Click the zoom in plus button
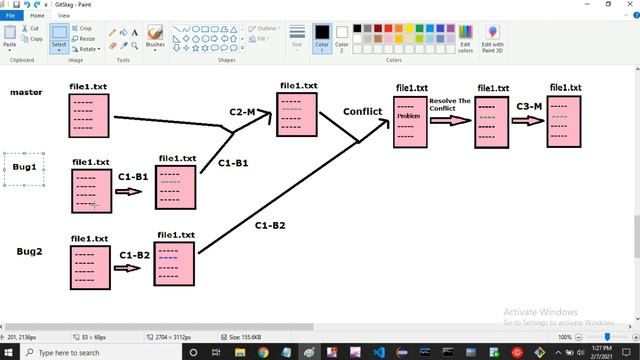The width and height of the screenshot is (640, 360). (636, 337)
